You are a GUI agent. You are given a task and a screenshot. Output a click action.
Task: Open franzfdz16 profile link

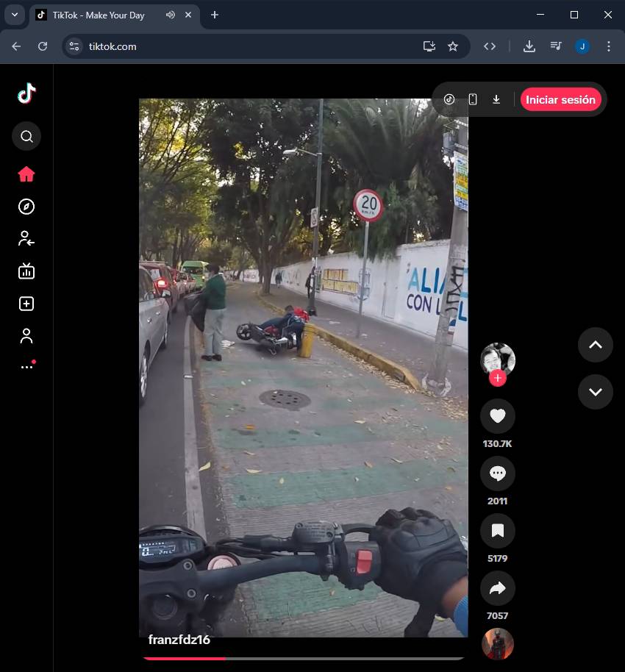179,640
